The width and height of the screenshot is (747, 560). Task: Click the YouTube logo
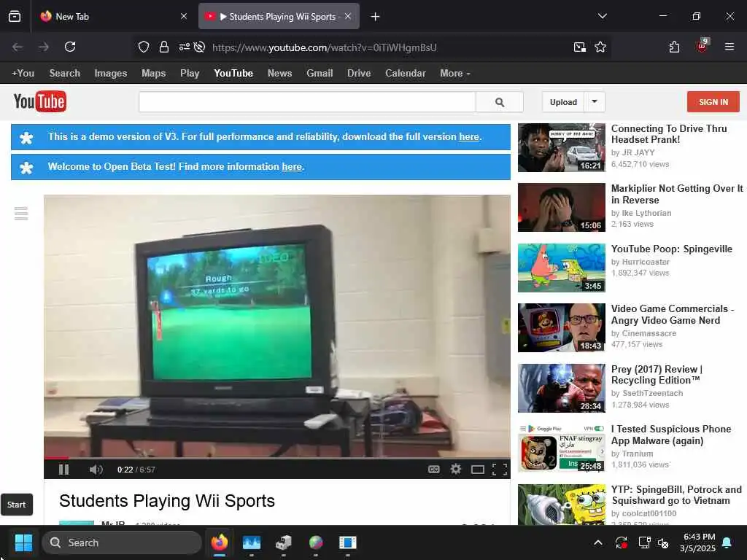[40, 101]
